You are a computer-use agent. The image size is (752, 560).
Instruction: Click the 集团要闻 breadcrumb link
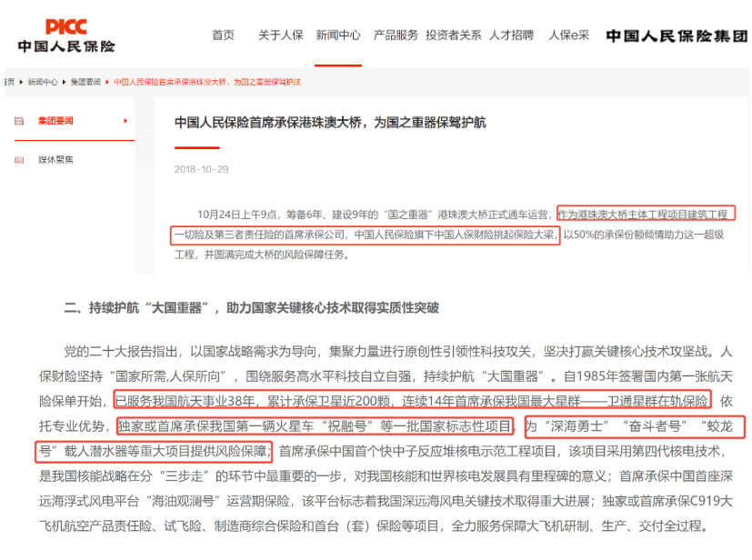click(x=85, y=82)
